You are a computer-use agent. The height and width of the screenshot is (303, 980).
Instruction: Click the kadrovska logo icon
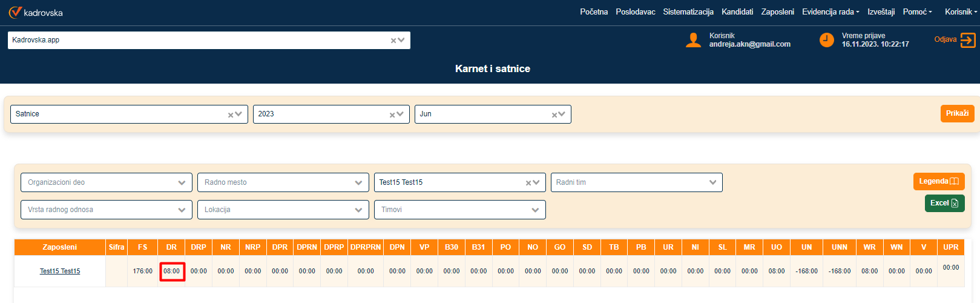[x=15, y=12]
